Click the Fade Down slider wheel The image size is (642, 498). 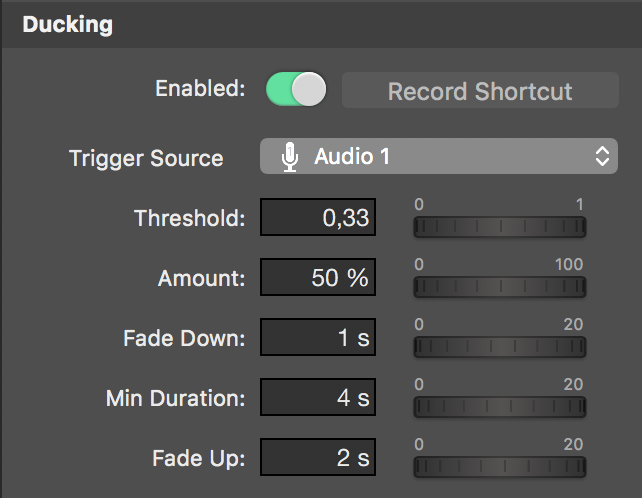click(x=500, y=346)
